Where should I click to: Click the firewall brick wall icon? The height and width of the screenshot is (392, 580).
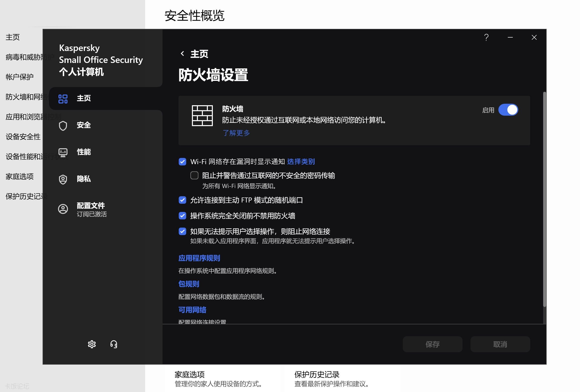[202, 115]
